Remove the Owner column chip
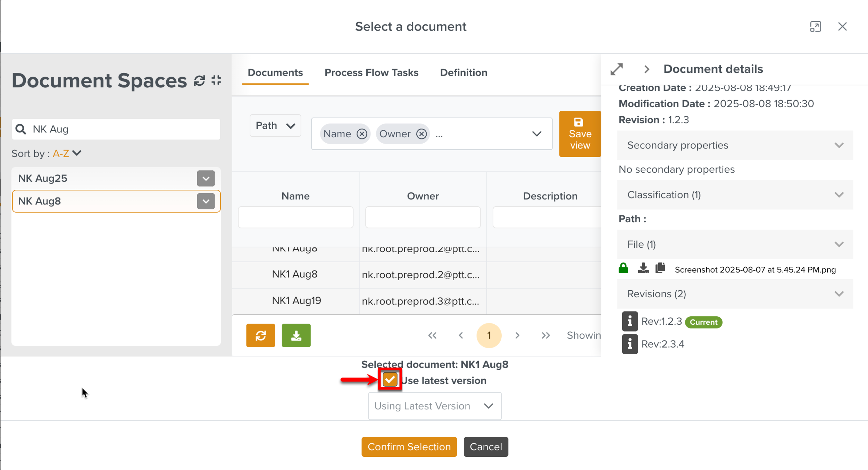 (422, 134)
